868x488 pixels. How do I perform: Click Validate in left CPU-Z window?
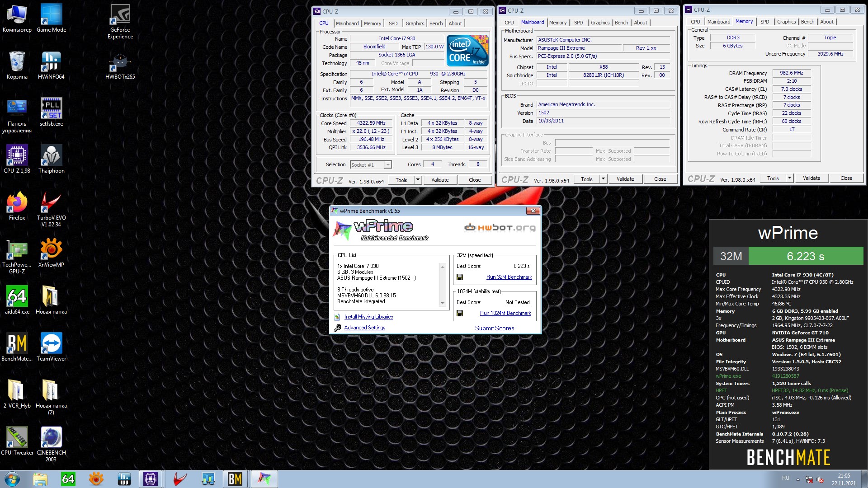click(x=440, y=180)
